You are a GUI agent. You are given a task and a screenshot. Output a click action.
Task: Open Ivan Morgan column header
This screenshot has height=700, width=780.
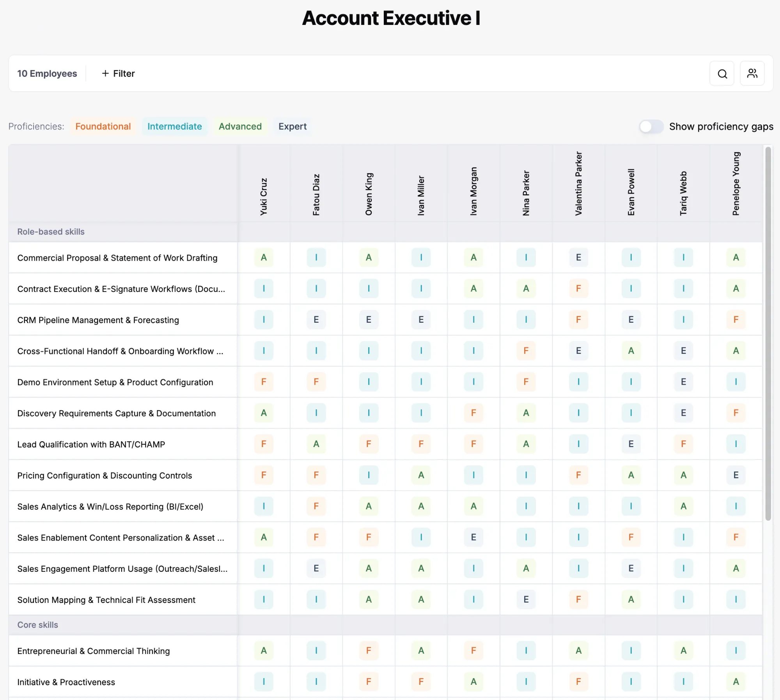point(473,191)
